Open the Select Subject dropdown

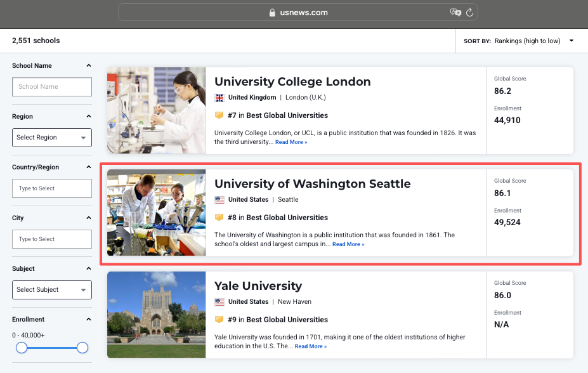[x=52, y=290]
